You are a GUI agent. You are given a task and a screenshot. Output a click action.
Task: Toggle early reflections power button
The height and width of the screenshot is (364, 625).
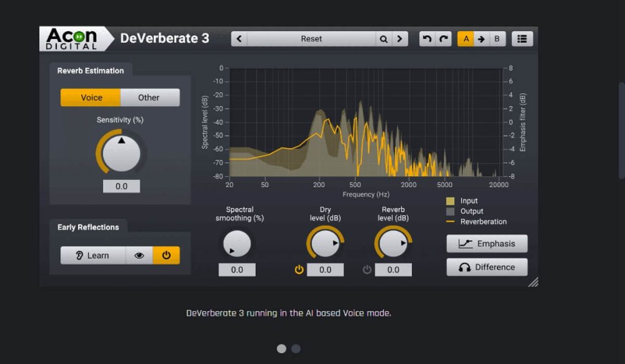pyautogui.click(x=166, y=255)
